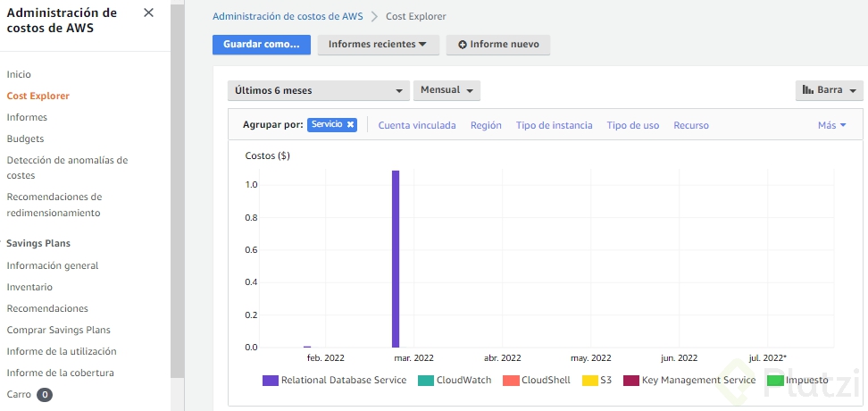This screenshot has width=868, height=411.
Task: Toggle the CloudWatch legend swatch
Action: (x=425, y=381)
